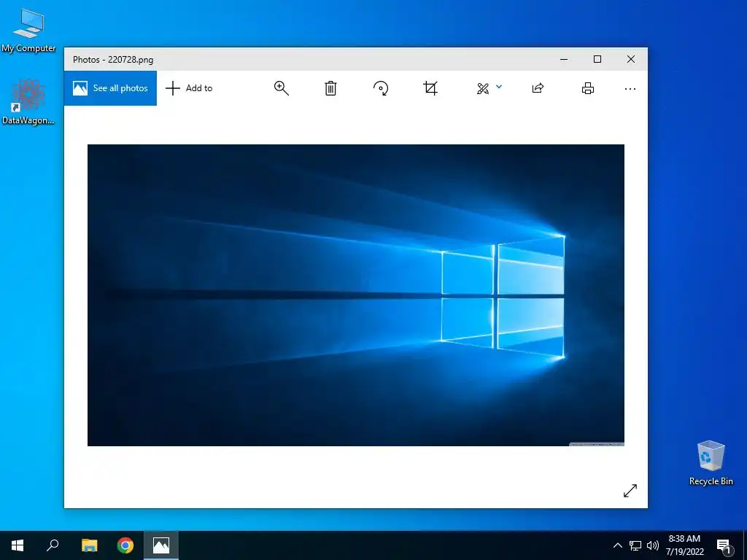Share the photo using the share icon
The image size is (747, 560).
(x=538, y=88)
